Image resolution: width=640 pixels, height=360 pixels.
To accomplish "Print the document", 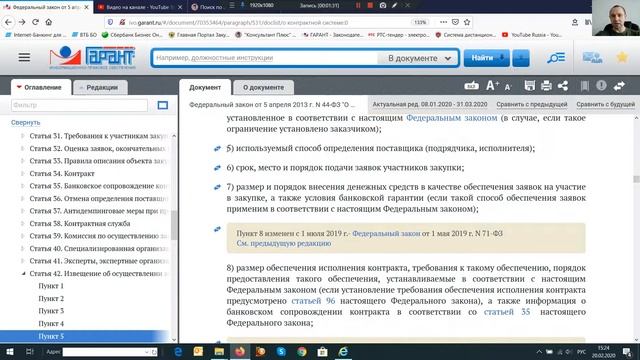I will pyautogui.click(x=546, y=86).
